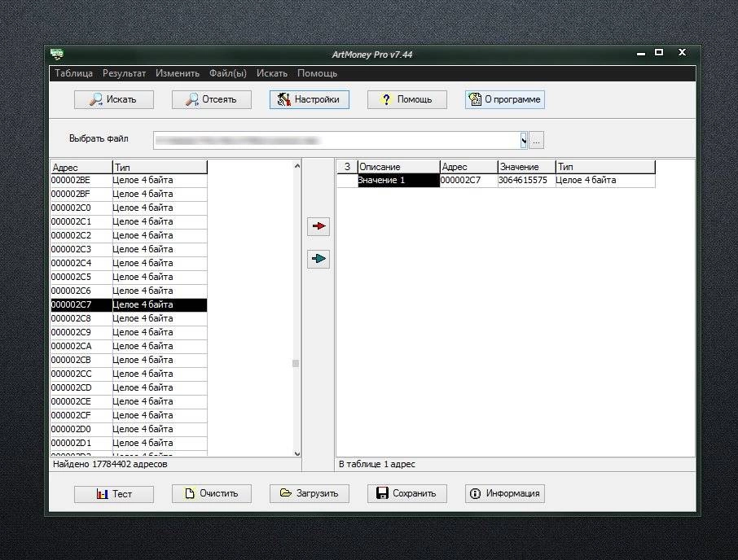The height and width of the screenshot is (560, 738).
Task: Open the Файл(ы) menu
Action: point(228,73)
